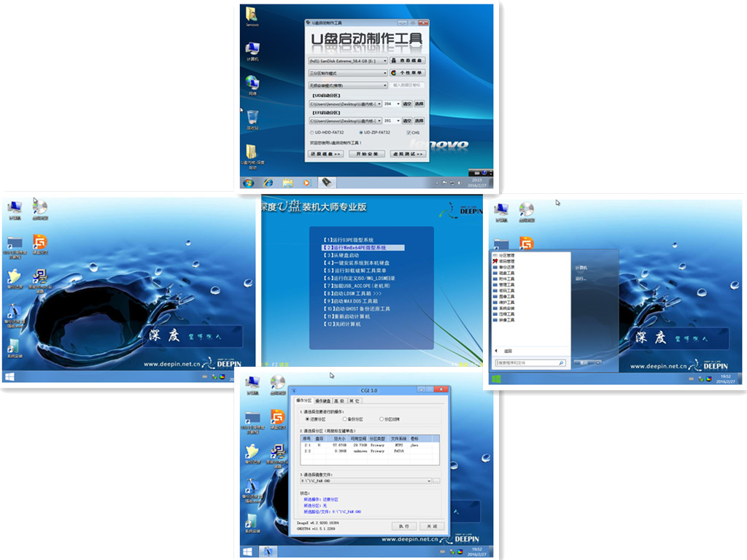Click the Windows 7 Start orb

coord(248,182)
